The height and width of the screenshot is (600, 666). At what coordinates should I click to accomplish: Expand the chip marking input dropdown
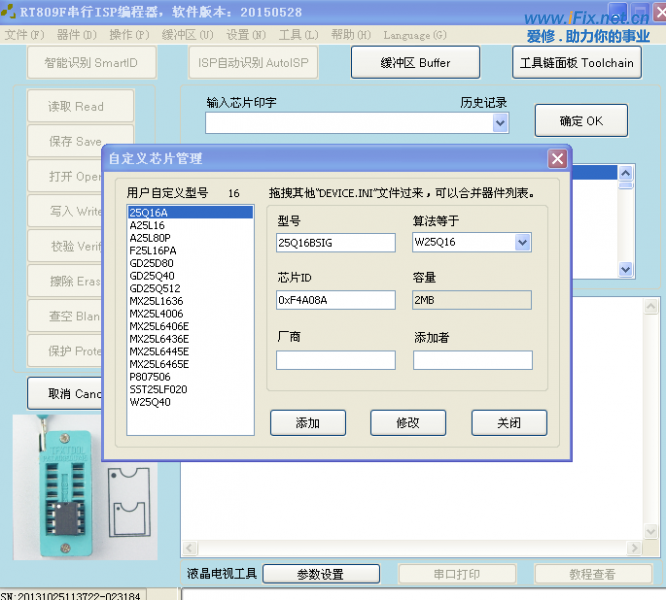coord(501,123)
